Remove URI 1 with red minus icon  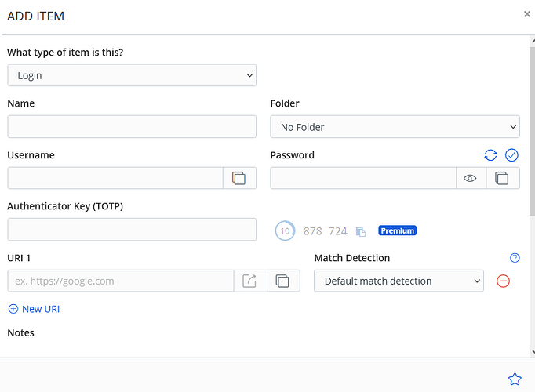point(504,281)
